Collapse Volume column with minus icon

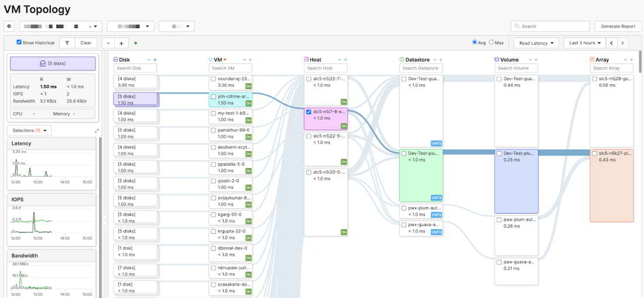click(x=530, y=60)
